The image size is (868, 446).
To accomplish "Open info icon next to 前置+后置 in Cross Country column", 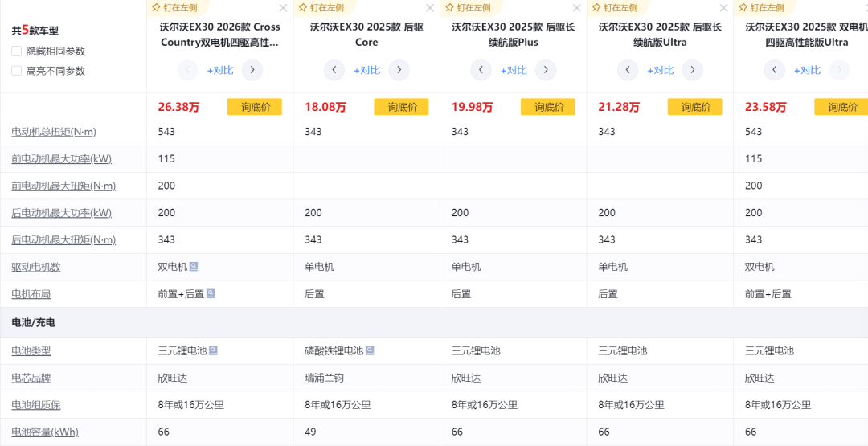I will tap(211, 294).
